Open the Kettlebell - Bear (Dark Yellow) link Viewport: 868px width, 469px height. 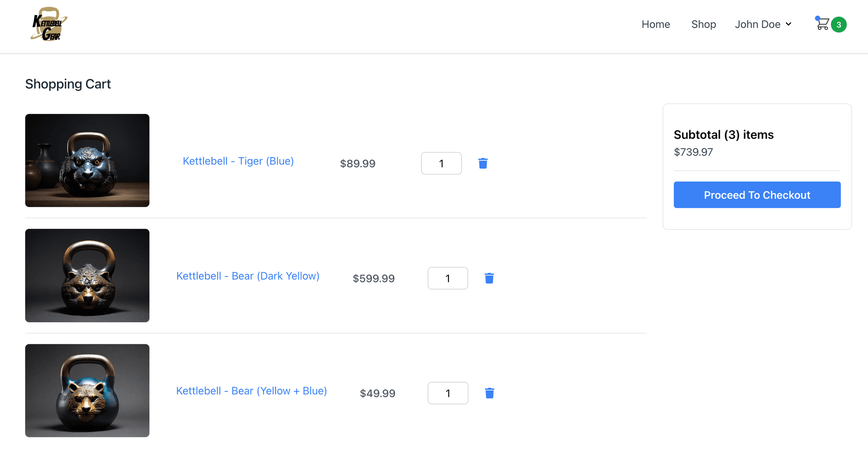pos(248,276)
